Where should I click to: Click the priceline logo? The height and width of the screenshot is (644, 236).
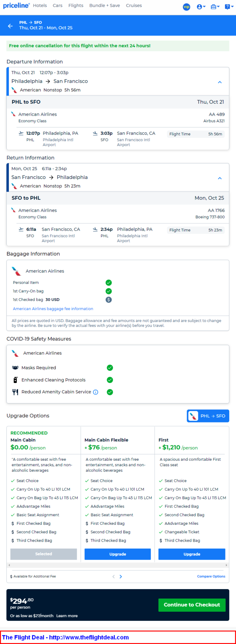(x=16, y=6)
